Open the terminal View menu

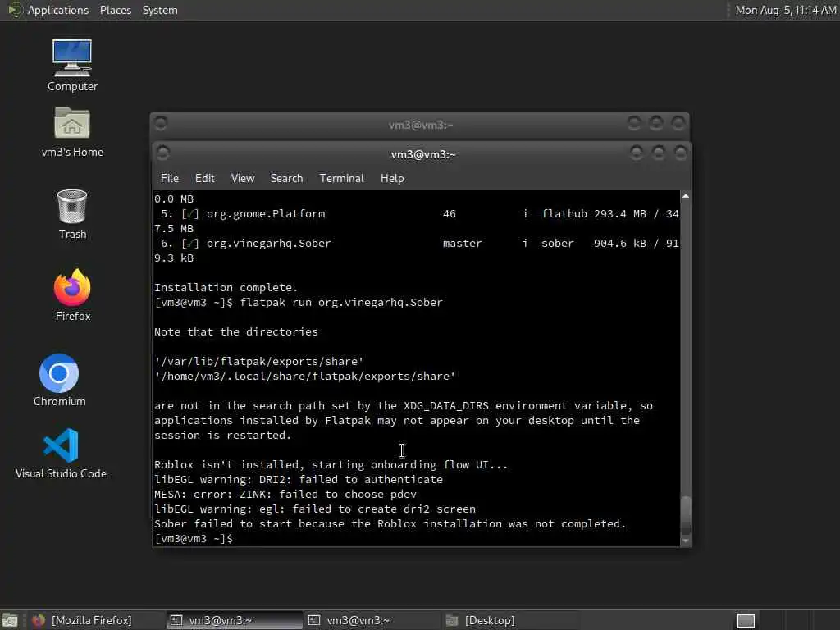click(x=243, y=178)
